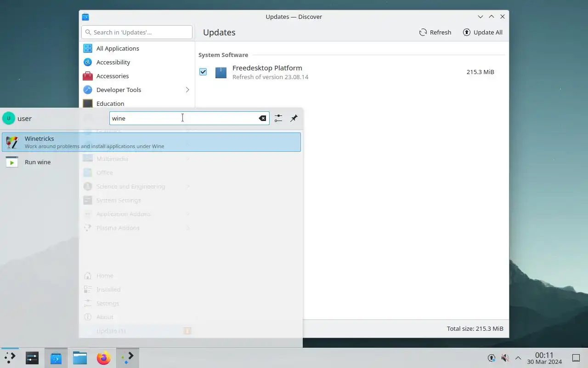
Task: Open System Settings from taskbar
Action: point(32,358)
